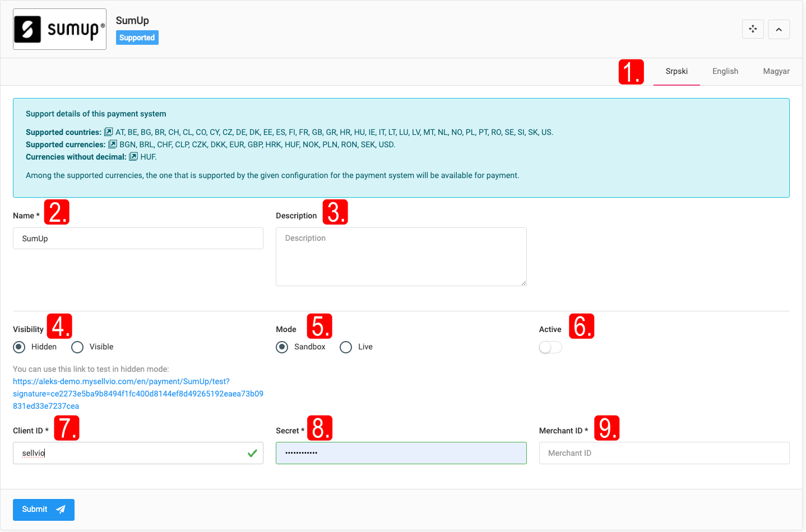Viewport: 806px width, 532px height.
Task: Switch to the English language tab
Action: (x=725, y=72)
